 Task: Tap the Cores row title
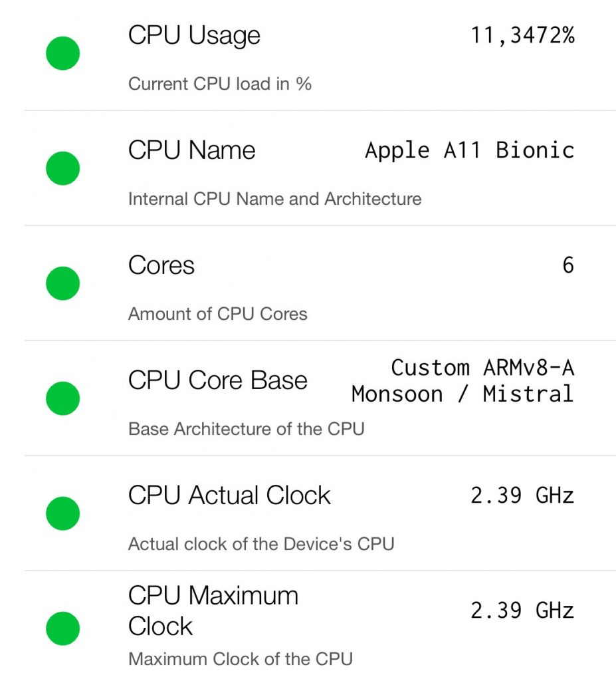coord(161,265)
